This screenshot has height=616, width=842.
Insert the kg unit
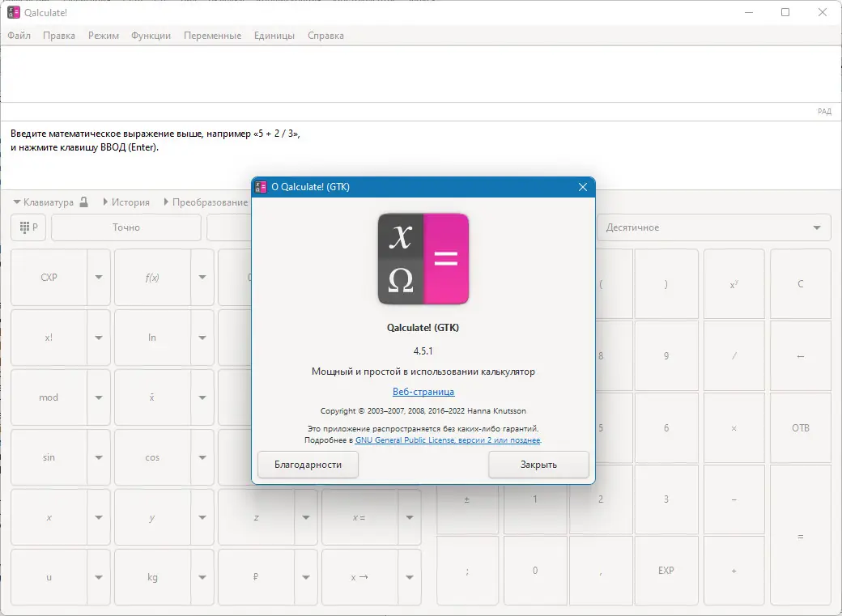pos(152,577)
